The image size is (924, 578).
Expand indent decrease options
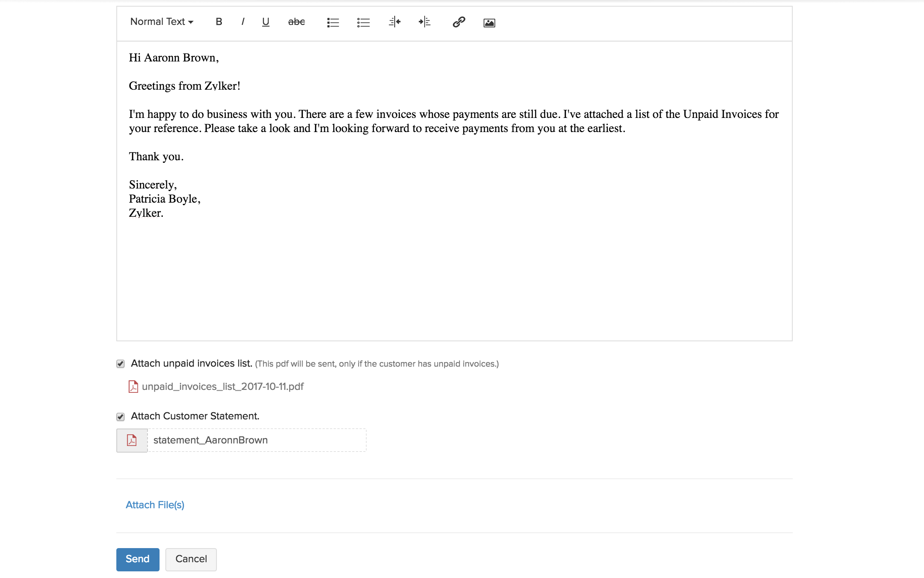(394, 23)
